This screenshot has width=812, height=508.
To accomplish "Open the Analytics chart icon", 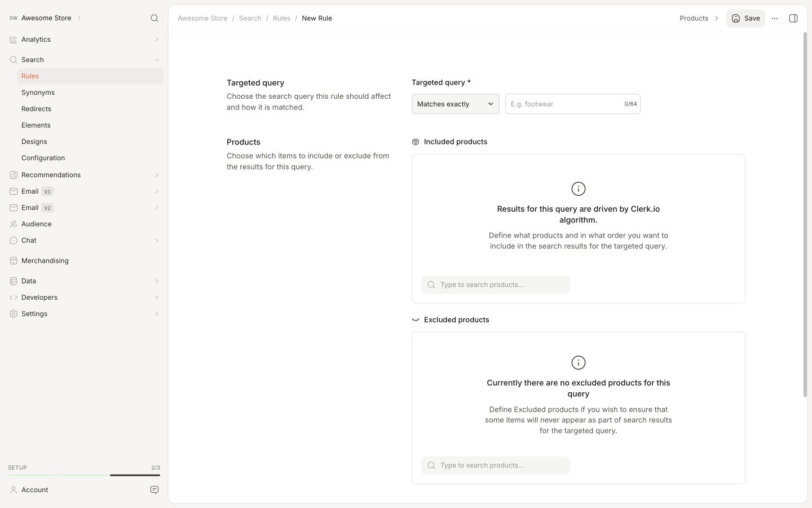I will point(14,40).
